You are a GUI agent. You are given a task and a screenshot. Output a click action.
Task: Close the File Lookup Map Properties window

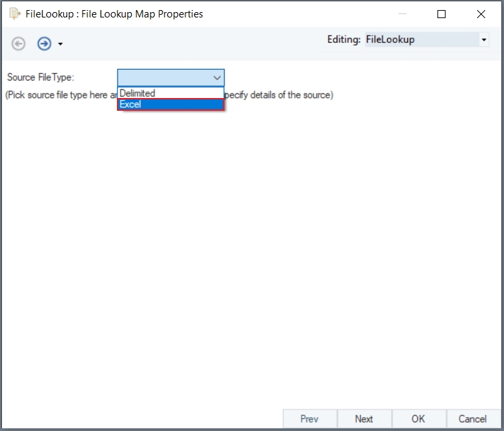481,14
